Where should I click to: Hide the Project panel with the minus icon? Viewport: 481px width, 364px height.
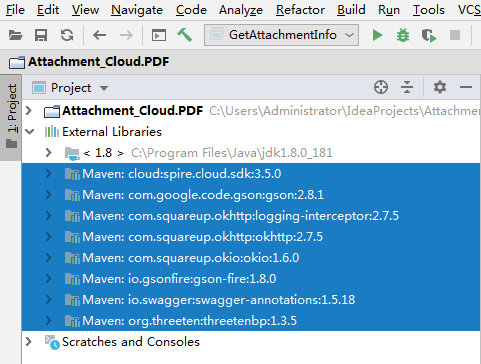(x=466, y=87)
